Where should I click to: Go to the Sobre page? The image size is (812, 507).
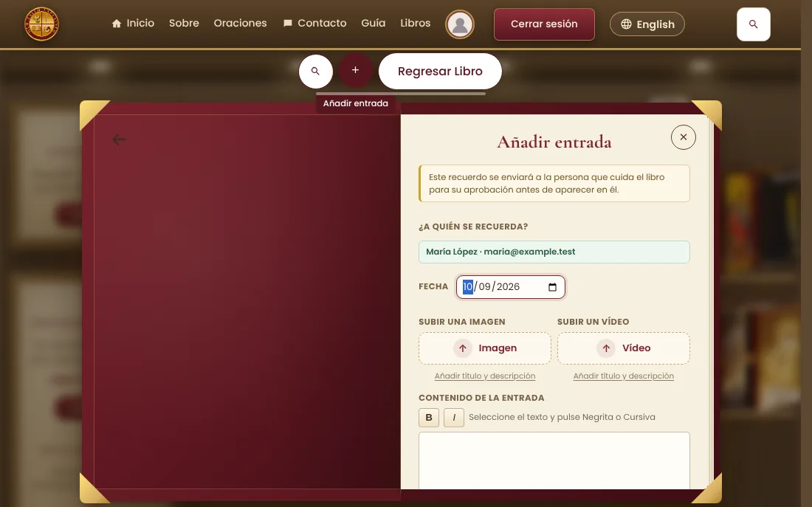coord(184,24)
